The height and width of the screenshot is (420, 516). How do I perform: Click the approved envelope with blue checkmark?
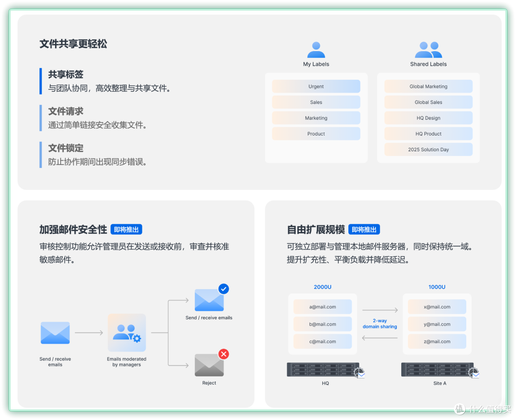(209, 300)
